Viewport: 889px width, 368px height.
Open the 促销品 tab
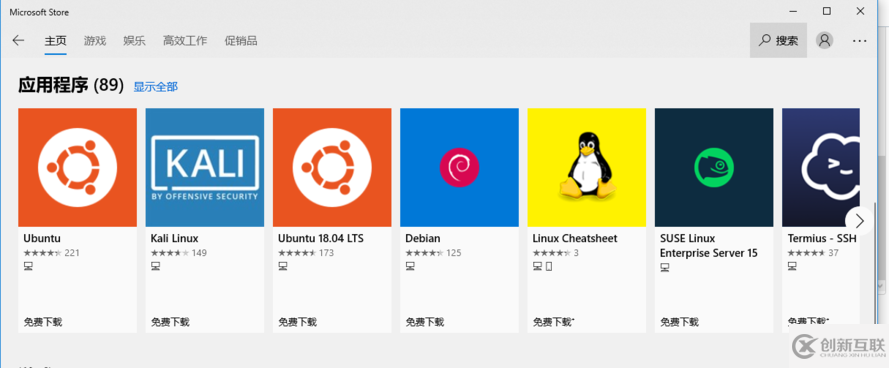pos(240,41)
